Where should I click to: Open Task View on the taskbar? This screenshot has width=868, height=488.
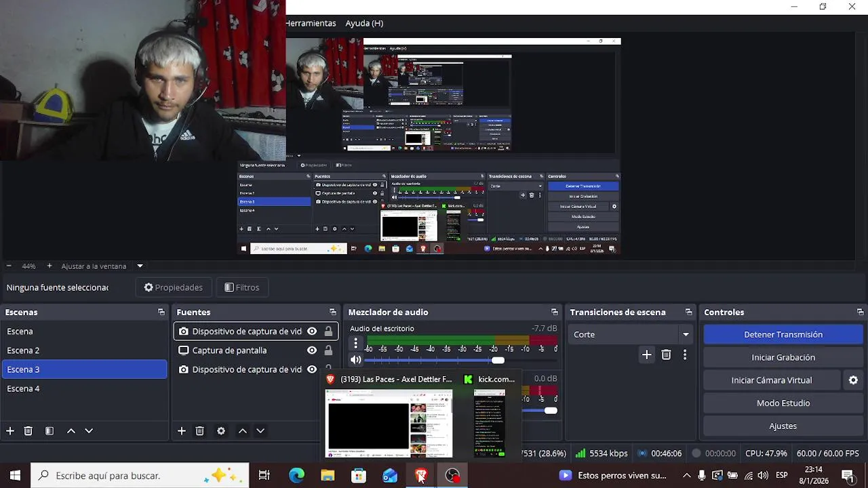pos(264,476)
